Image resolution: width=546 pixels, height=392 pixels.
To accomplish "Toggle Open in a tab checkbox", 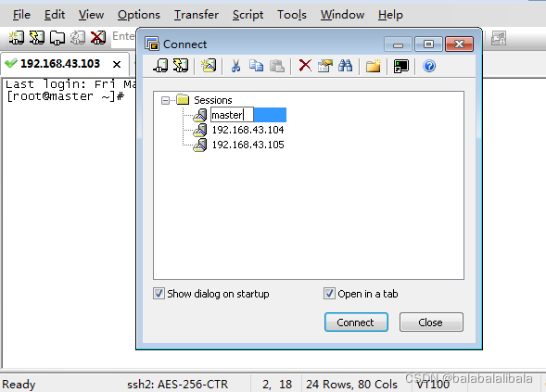I will (x=329, y=294).
